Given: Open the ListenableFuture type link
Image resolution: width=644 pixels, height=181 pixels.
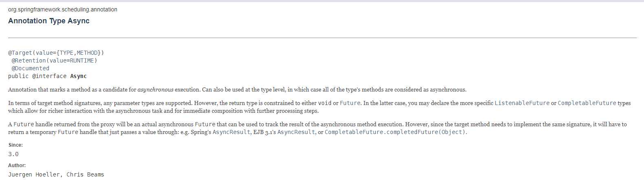Looking at the screenshot, I should click(x=522, y=103).
